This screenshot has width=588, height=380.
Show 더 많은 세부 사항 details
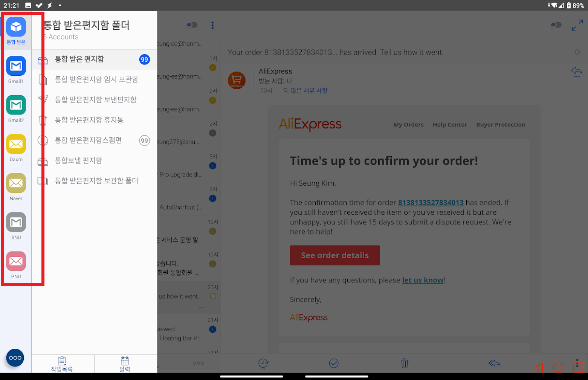(305, 91)
